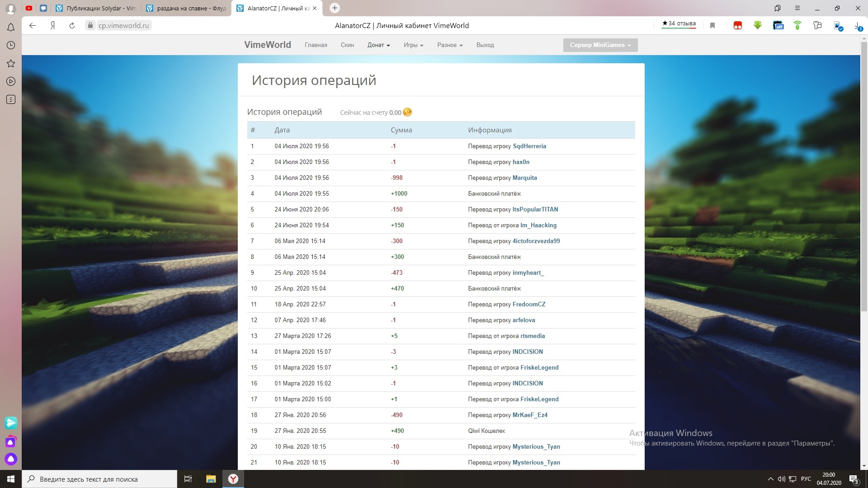The width and height of the screenshot is (868, 488).
Task: Click the page vertical scrollbar thumb
Action: click(864, 176)
